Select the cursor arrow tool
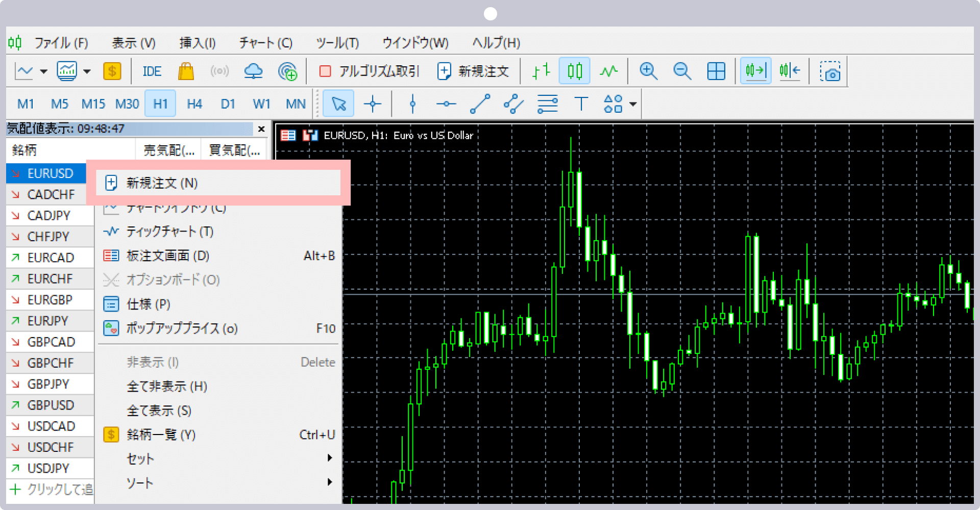The height and width of the screenshot is (510, 980). (x=338, y=104)
